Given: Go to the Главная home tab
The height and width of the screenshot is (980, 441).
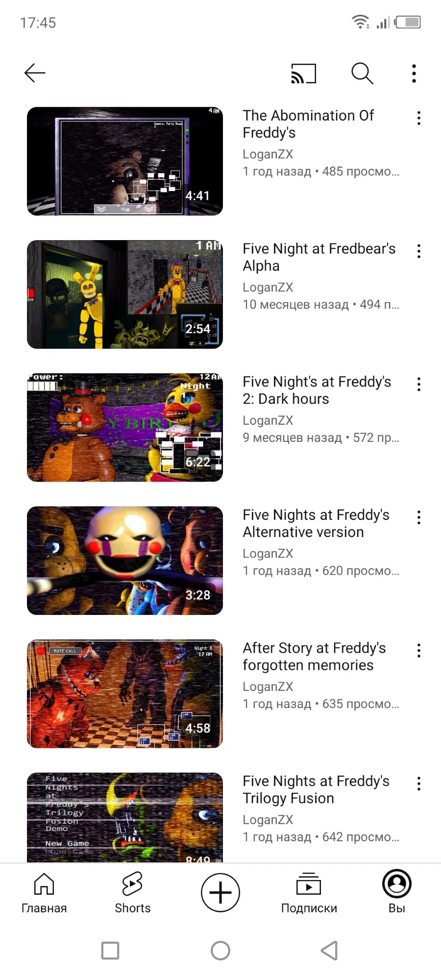Looking at the screenshot, I should click(44, 893).
